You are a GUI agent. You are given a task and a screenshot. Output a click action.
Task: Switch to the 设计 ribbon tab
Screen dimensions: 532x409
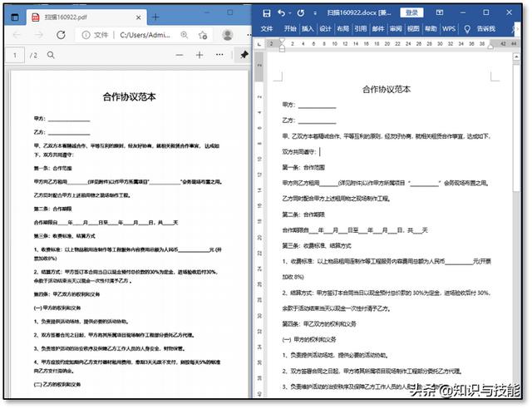[x=325, y=29]
